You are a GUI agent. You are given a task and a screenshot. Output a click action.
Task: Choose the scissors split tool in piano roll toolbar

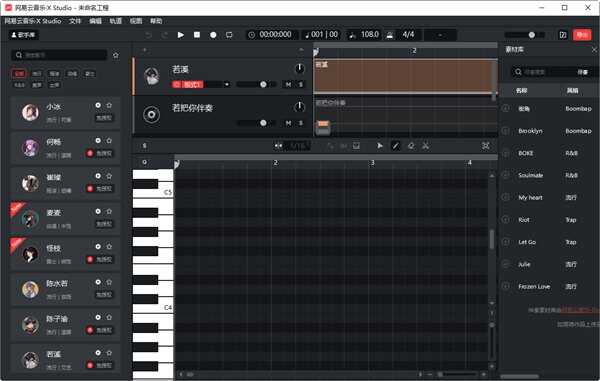(426, 146)
